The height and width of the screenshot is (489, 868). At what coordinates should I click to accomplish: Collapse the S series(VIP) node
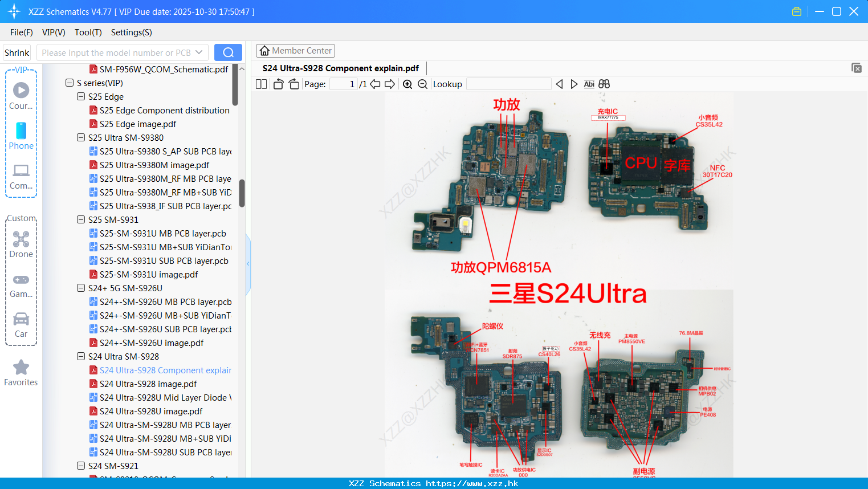70,83
